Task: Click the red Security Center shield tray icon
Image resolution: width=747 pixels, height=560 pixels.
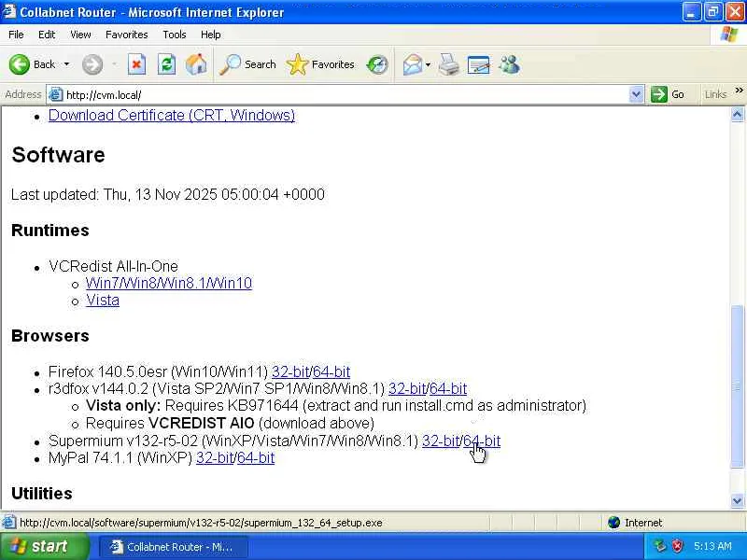Action: tap(677, 546)
